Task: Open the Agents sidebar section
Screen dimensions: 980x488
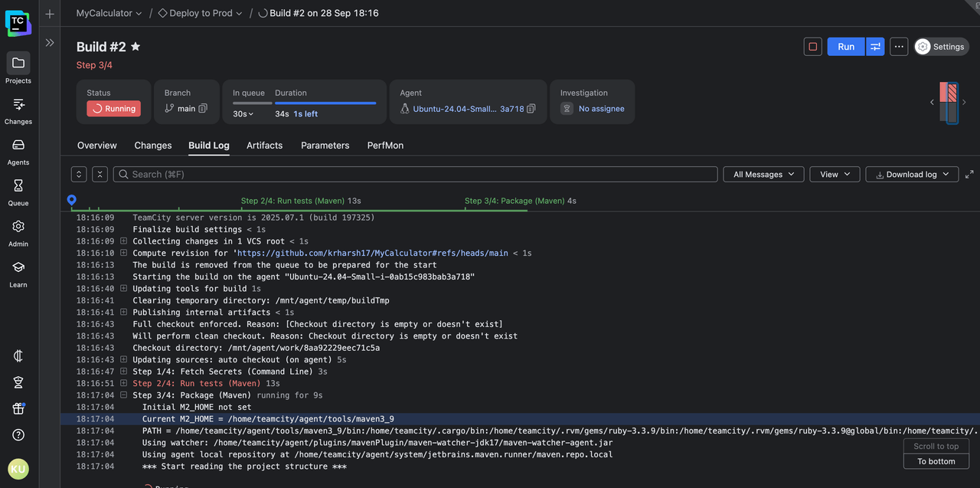Action: (18, 152)
